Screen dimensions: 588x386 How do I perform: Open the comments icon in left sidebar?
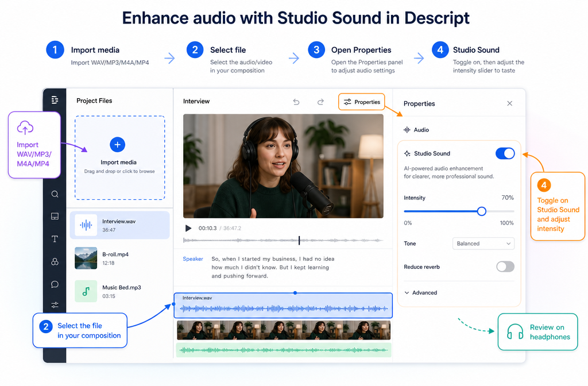tap(55, 284)
